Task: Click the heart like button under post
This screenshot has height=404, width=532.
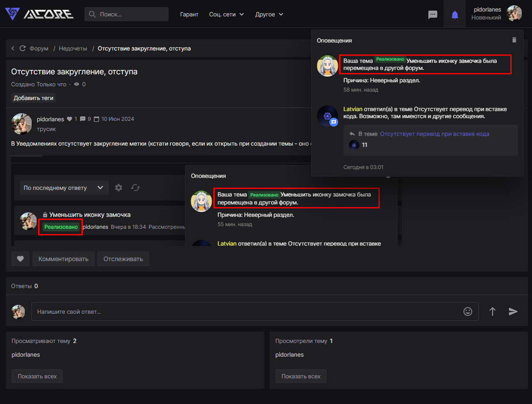Action: click(20, 259)
